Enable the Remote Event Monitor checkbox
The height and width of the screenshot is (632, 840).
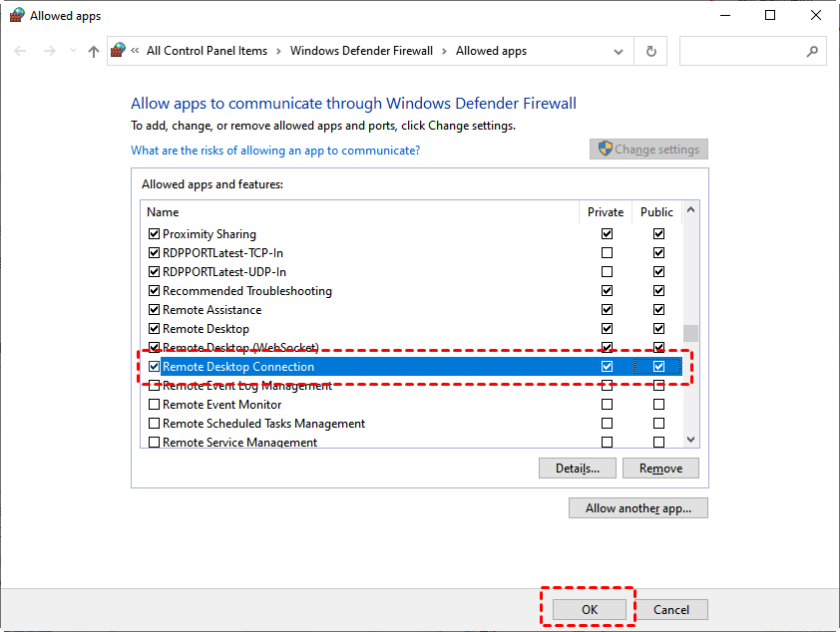tap(154, 404)
